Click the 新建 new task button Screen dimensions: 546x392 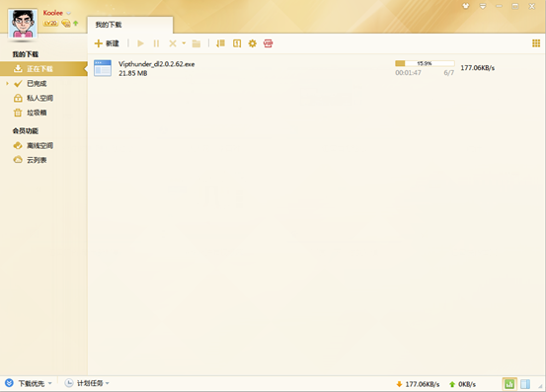107,43
